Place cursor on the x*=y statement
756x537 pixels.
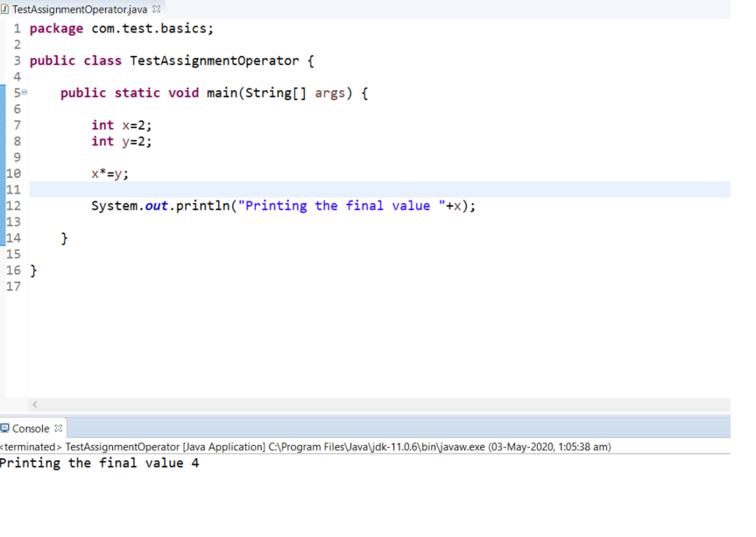[x=110, y=173]
